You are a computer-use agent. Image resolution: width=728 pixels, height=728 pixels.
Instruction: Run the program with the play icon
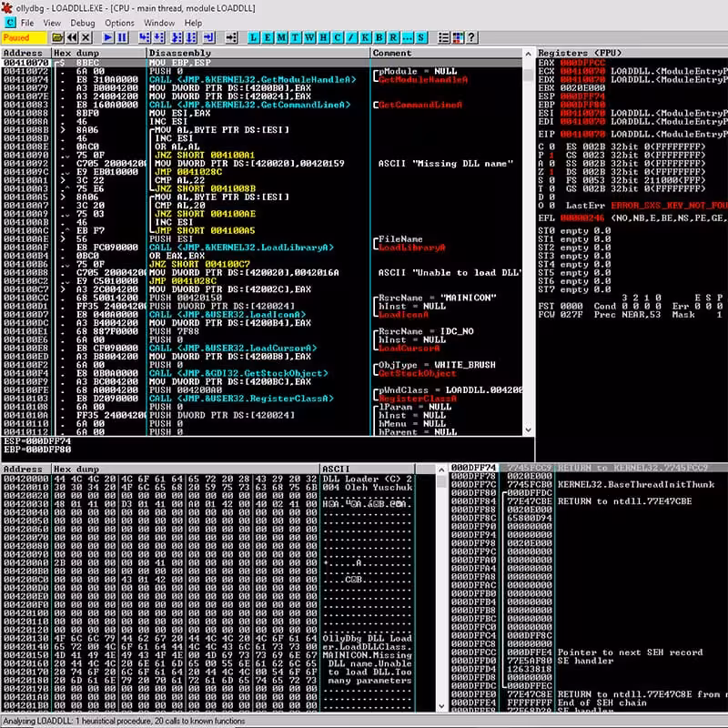[x=107, y=37]
